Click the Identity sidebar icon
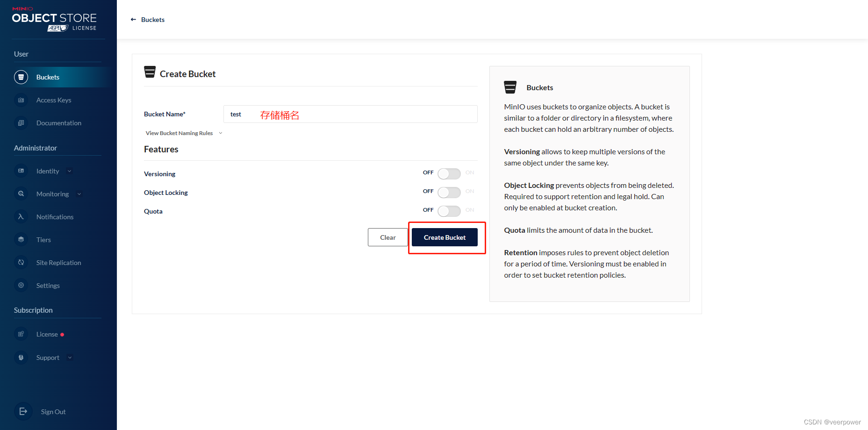 (x=21, y=171)
